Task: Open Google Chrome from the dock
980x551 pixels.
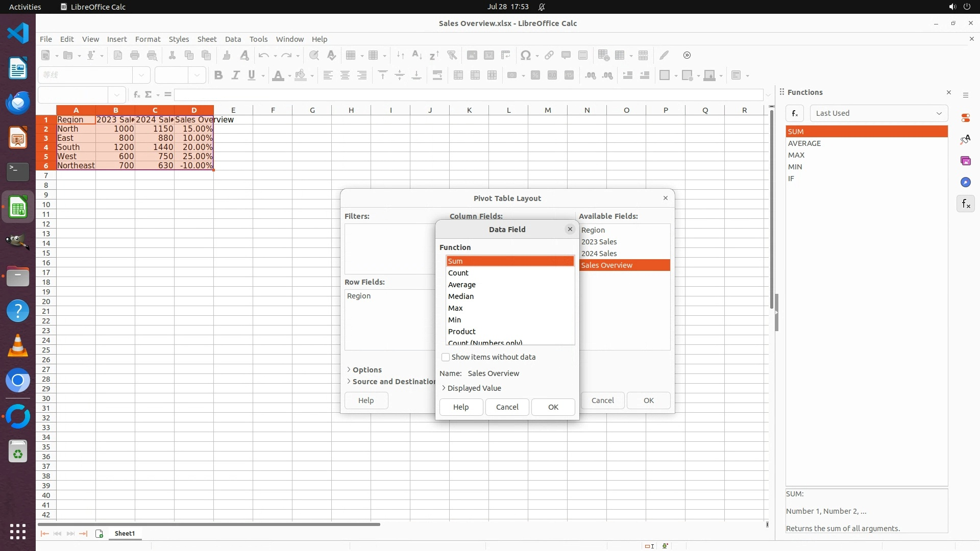Action: 18,381
